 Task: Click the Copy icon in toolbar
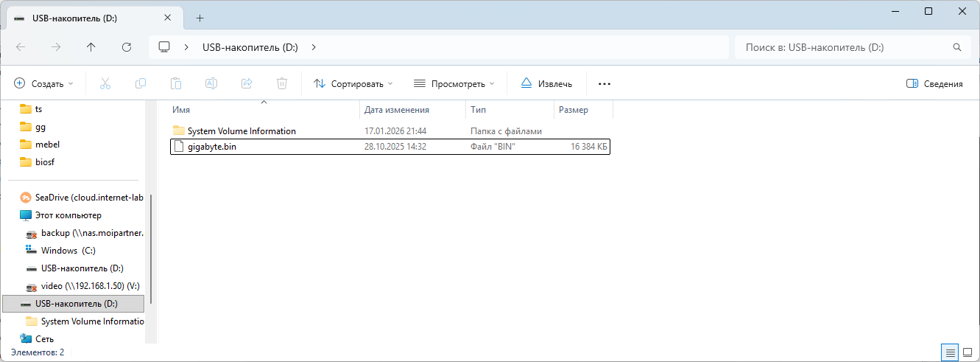pyautogui.click(x=141, y=84)
